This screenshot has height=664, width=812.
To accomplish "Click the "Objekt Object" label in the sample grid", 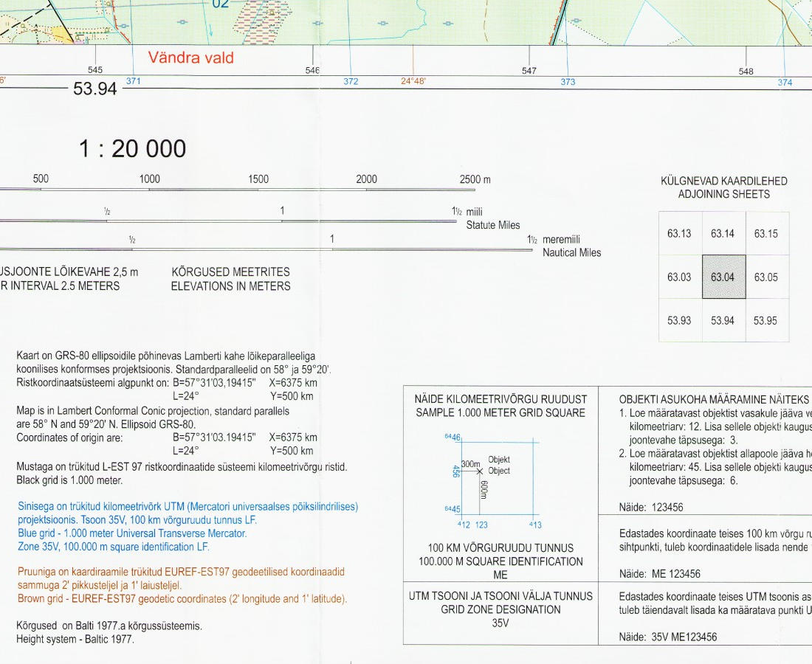I will pyautogui.click(x=499, y=466).
